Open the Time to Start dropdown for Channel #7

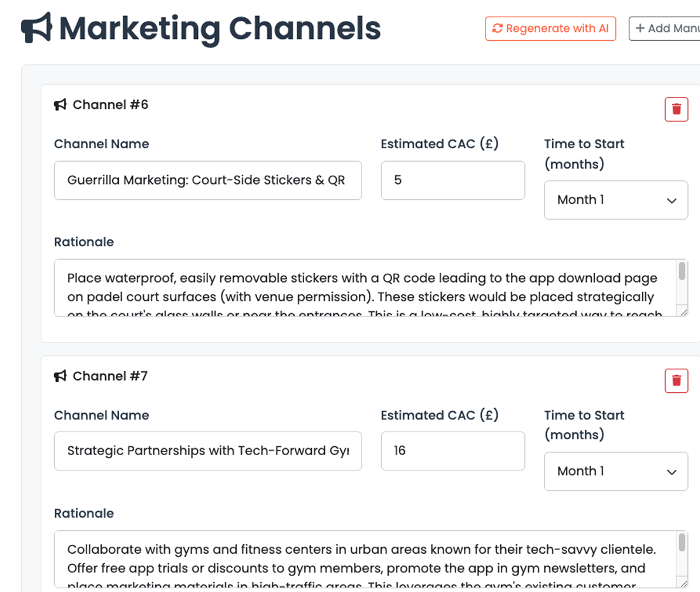[x=615, y=471]
